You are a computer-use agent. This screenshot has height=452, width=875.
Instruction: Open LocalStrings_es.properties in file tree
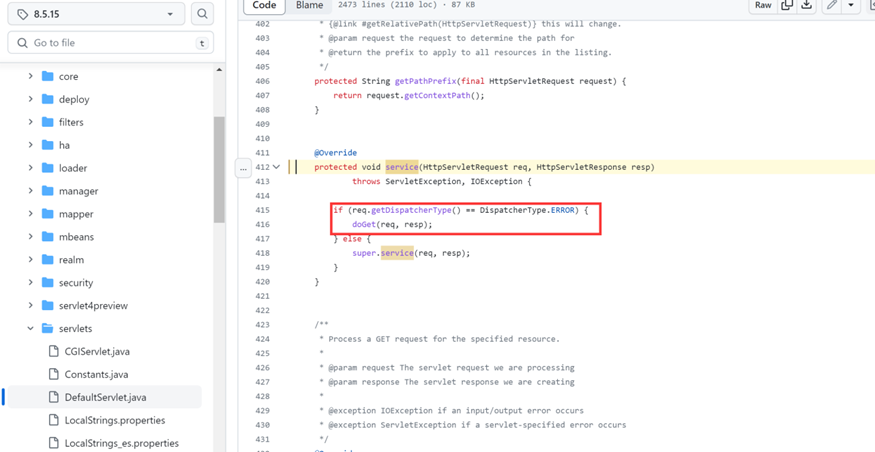point(122,443)
